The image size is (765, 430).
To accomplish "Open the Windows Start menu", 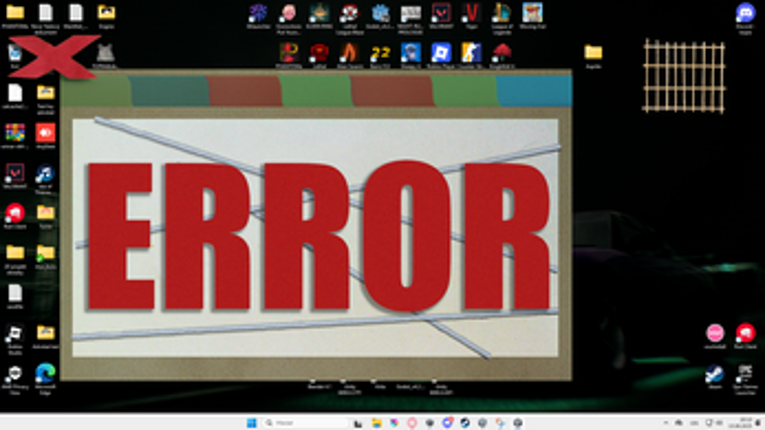I will click(252, 423).
